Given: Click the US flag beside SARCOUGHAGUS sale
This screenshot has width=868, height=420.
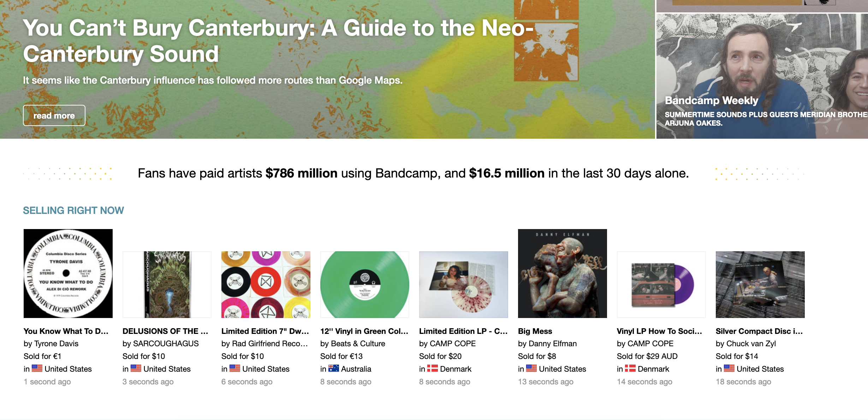Looking at the screenshot, I should (x=135, y=368).
